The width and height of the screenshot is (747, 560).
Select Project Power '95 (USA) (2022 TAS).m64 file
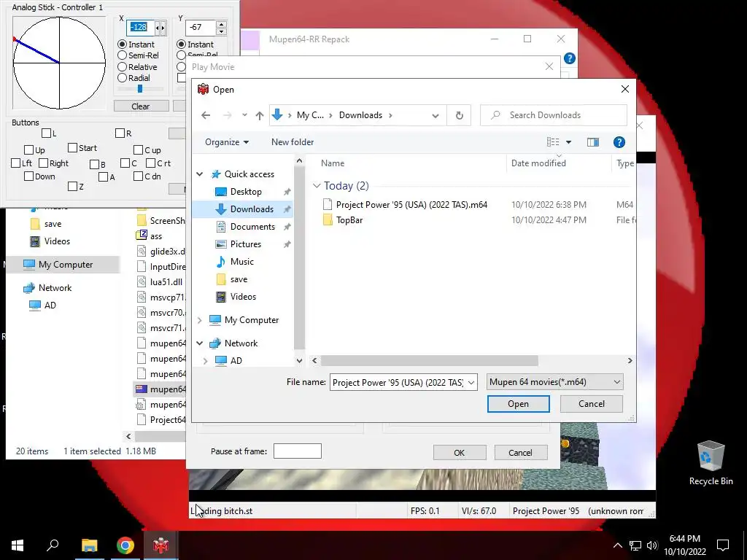pos(411,205)
